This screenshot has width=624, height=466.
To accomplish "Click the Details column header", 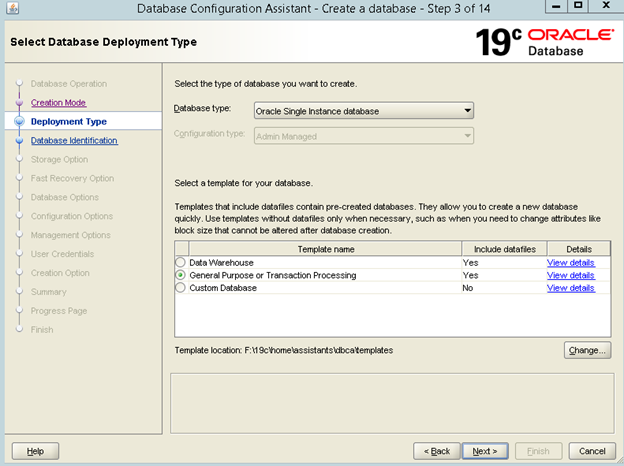I will [579, 249].
